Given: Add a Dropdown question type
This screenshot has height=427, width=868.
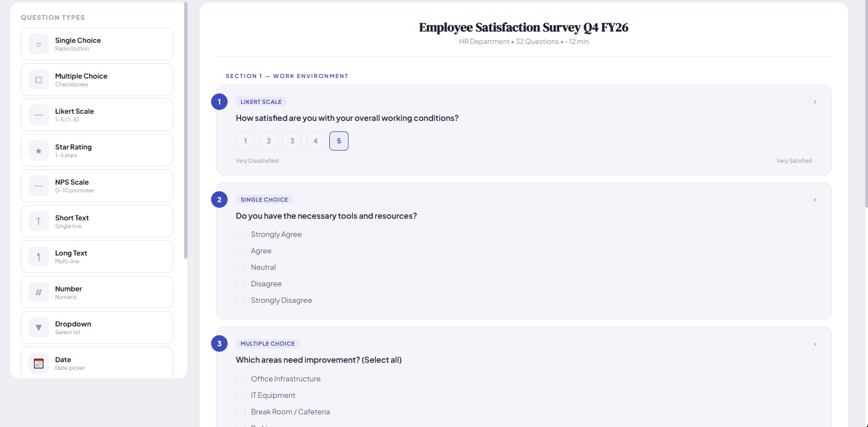Looking at the screenshot, I should (97, 328).
